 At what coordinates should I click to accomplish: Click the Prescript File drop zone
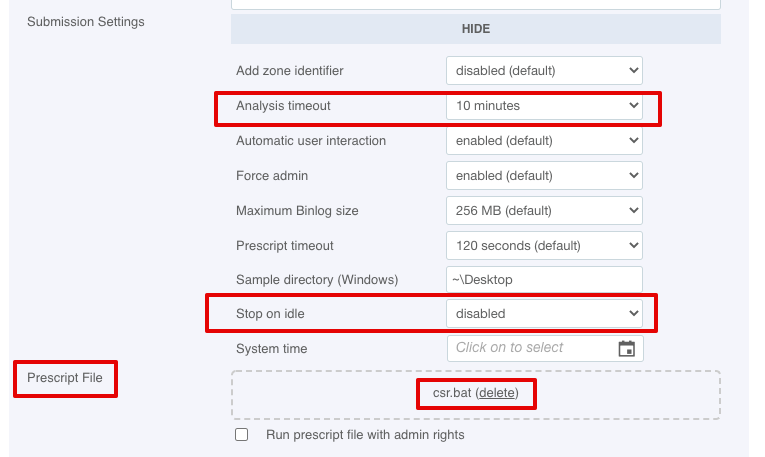[476, 395]
